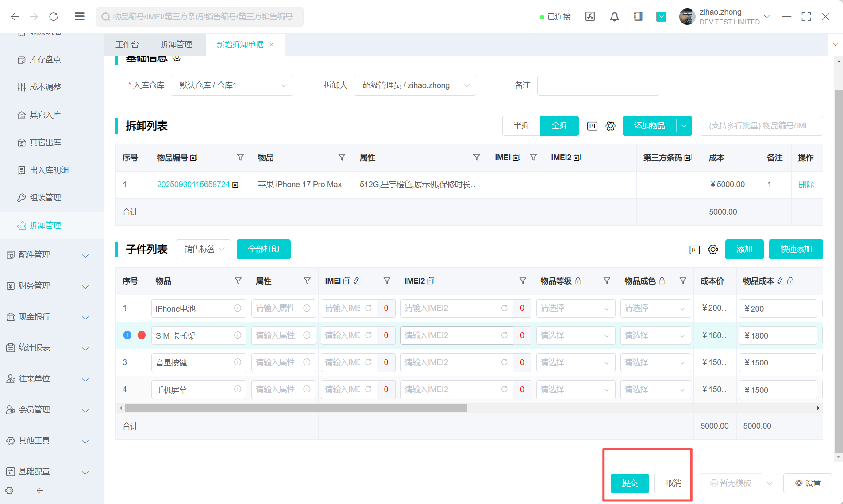Click the refresh page icon
Image resolution: width=843 pixels, height=504 pixels.
coord(54,17)
